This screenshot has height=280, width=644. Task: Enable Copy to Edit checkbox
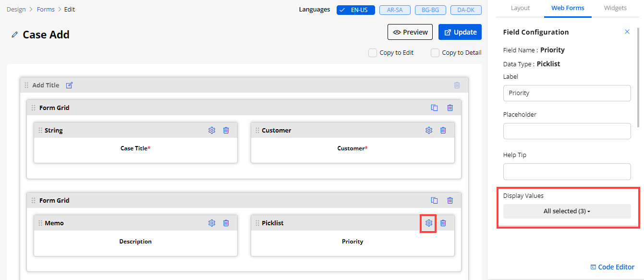coord(373,53)
